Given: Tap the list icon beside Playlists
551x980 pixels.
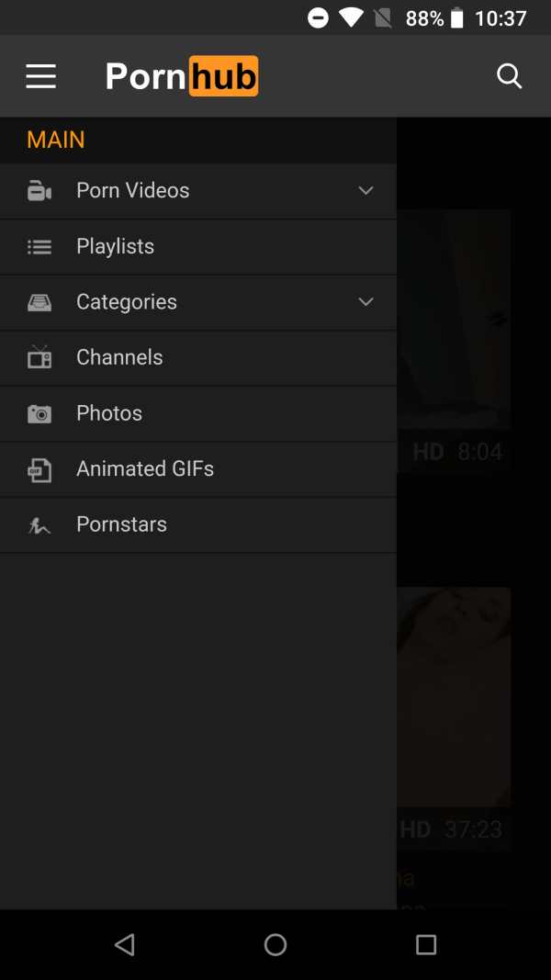Looking at the screenshot, I should 39,247.
